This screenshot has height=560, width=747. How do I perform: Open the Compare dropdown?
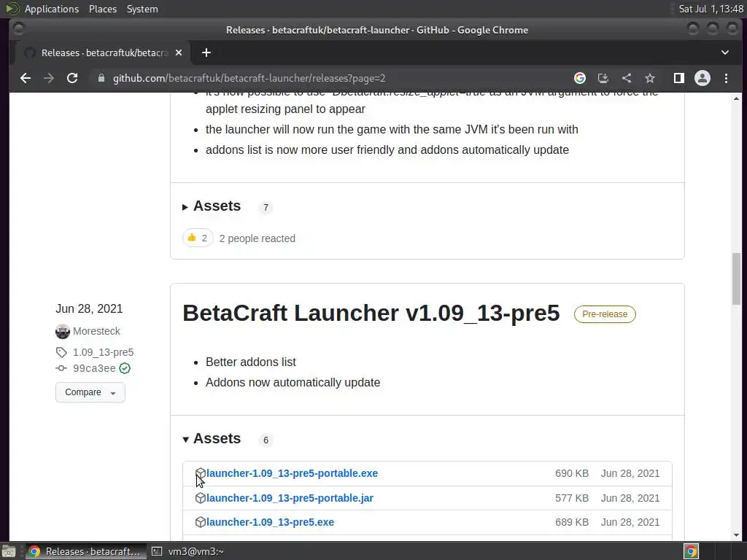coord(90,392)
